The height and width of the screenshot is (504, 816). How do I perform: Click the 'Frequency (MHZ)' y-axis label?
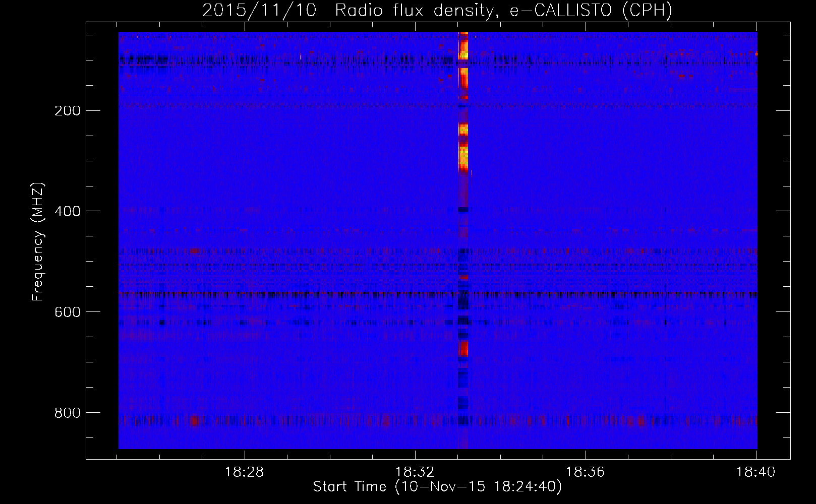[38, 242]
